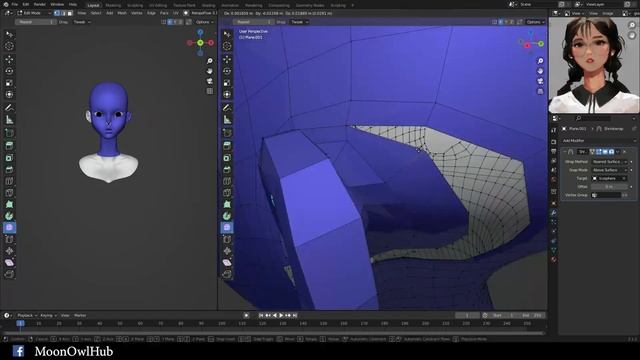This screenshot has height=360, width=640.
Task: Open the World properties tab
Action: (x=553, y=180)
